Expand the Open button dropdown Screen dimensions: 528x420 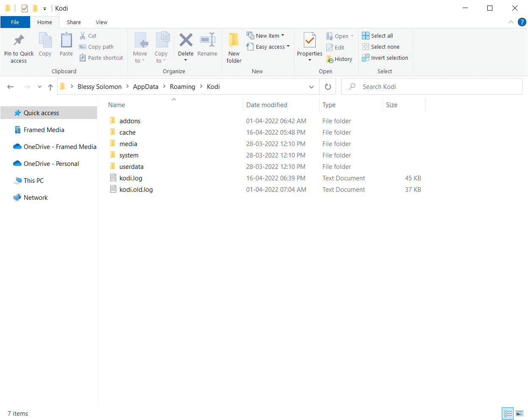click(x=352, y=36)
